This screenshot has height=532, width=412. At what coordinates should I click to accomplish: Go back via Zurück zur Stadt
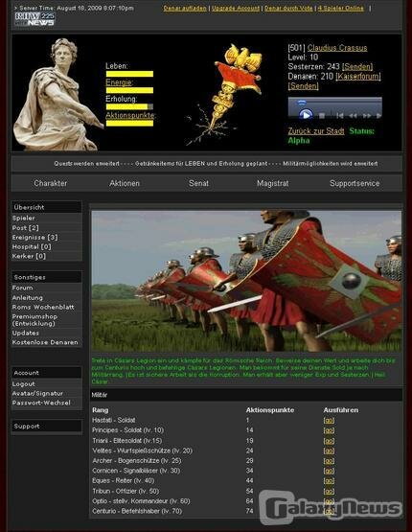click(316, 131)
